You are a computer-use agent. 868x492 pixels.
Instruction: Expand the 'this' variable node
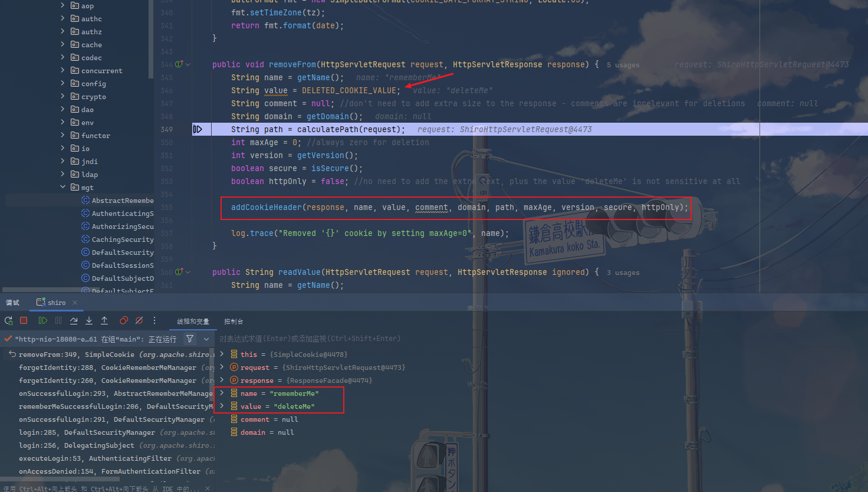[222, 354]
